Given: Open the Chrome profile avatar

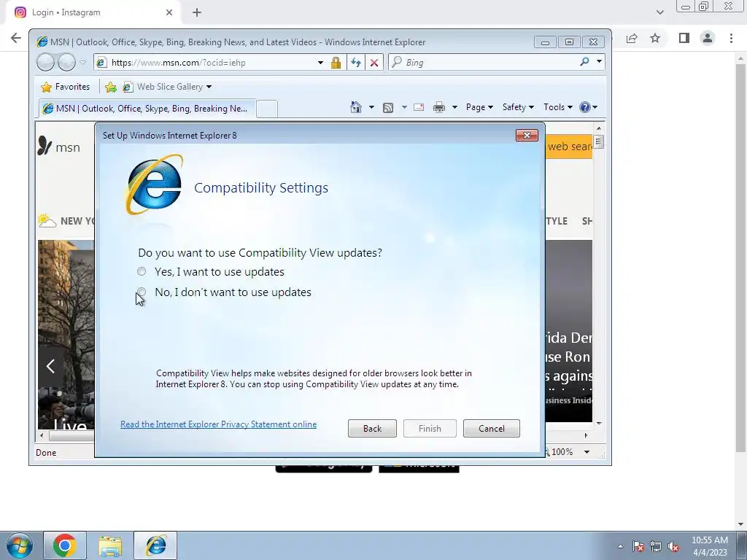Looking at the screenshot, I should (x=708, y=38).
